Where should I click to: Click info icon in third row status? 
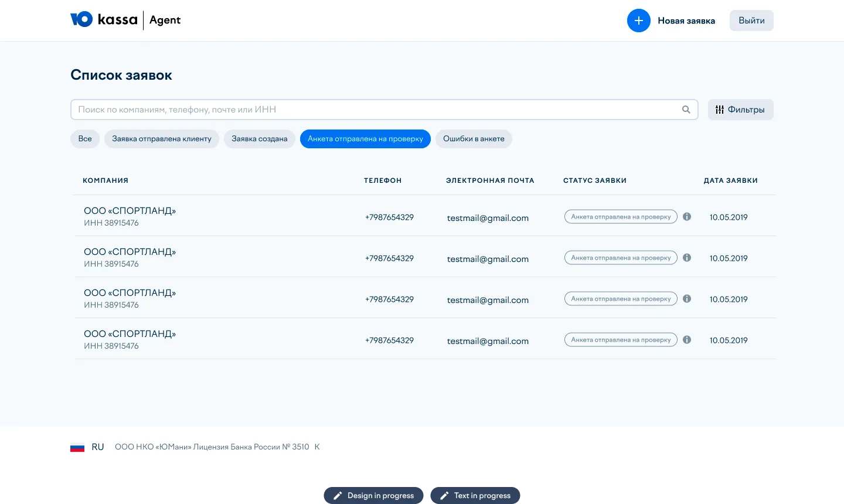(687, 299)
